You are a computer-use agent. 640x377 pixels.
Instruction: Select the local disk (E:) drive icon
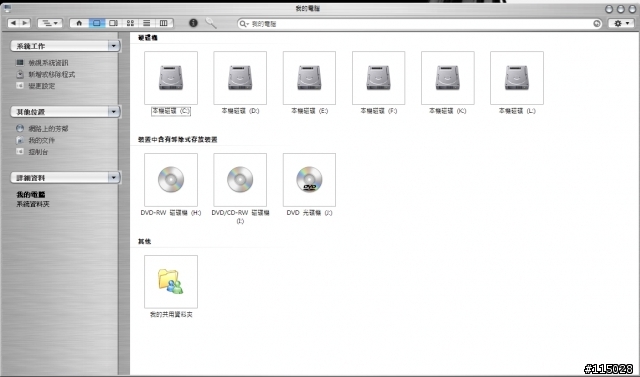click(x=309, y=78)
